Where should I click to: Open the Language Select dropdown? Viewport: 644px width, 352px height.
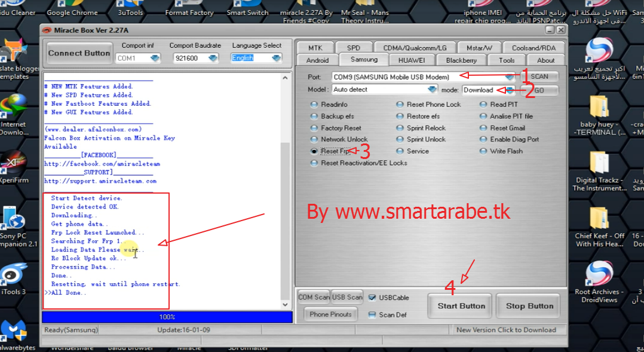[x=277, y=59]
